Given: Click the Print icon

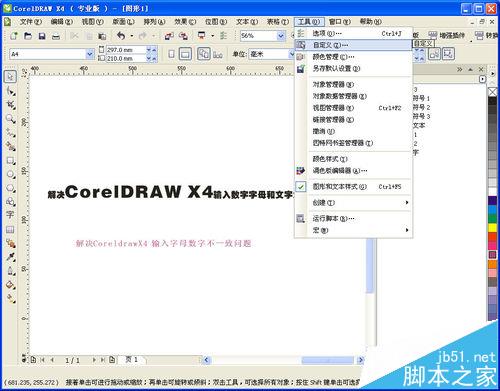Looking at the screenshot, I should click(x=56, y=36).
